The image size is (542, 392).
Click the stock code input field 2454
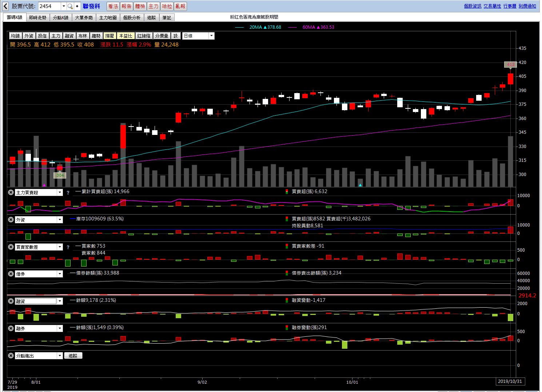click(49, 6)
